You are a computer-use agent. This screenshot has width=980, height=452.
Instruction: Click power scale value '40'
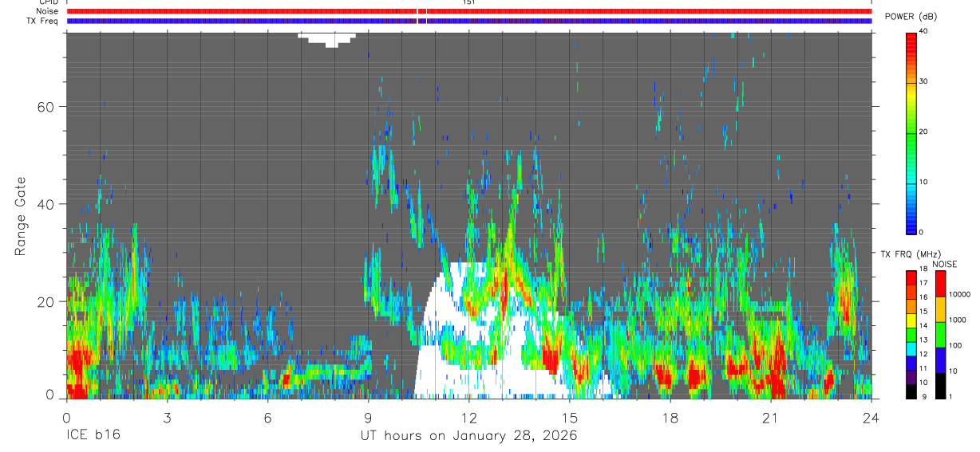tap(923, 32)
